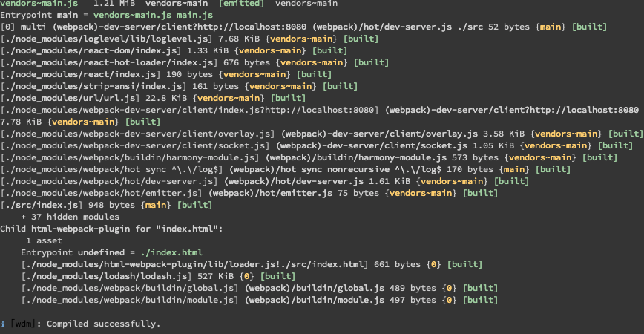Screen dimensions: 644x334
Task: Click '[./node_modules/webpack/buildin/global.js]' path
Action: (x=129, y=288)
